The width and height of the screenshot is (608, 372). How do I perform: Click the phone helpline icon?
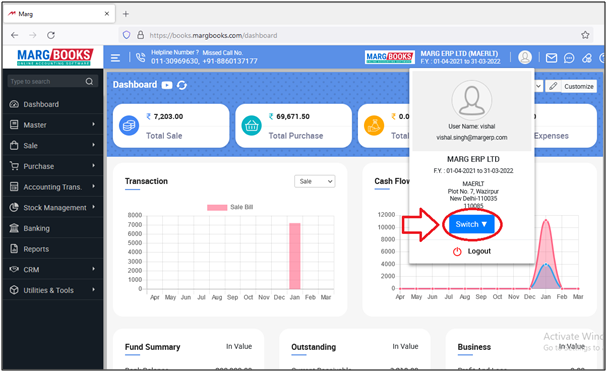[140, 58]
